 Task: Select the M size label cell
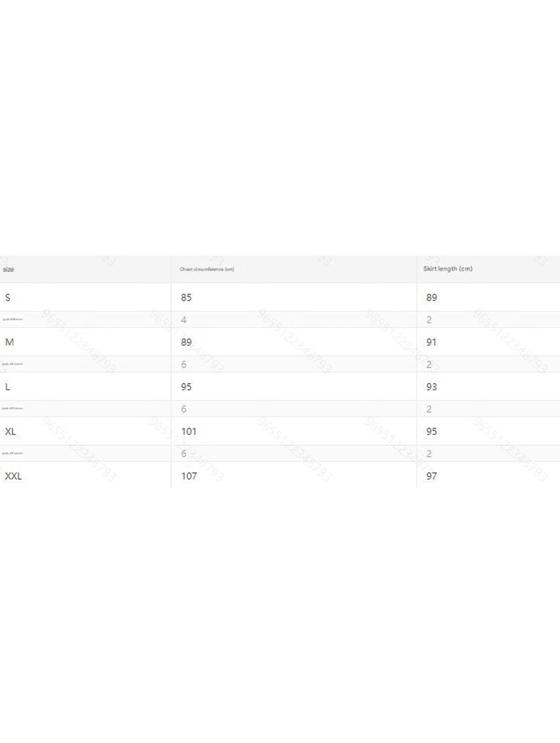(x=9, y=342)
